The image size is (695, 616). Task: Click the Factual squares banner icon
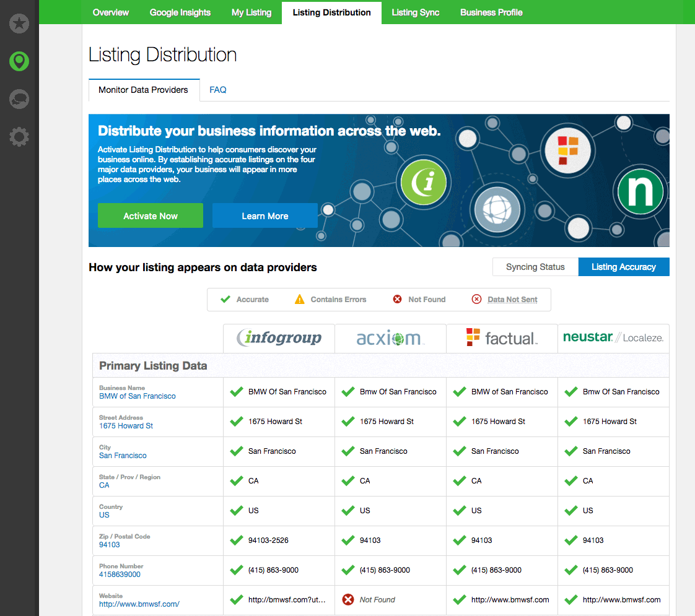568,150
